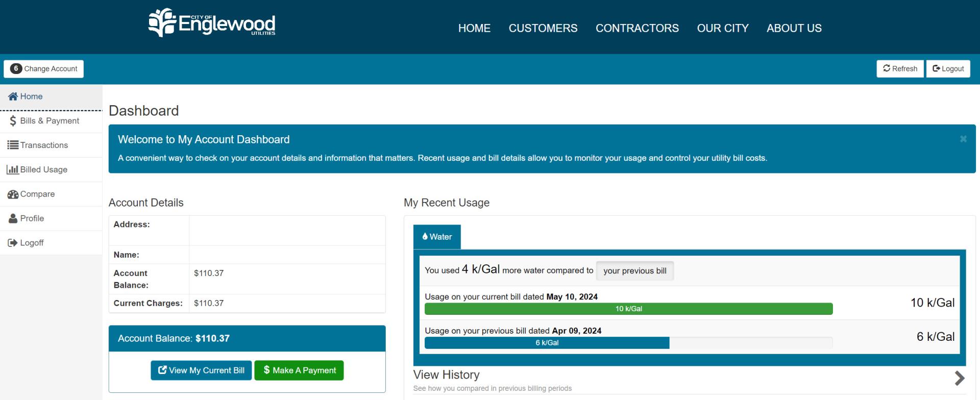Click the exit arrow icon beside Logoff
The width and height of the screenshot is (980, 400).
coord(13,243)
